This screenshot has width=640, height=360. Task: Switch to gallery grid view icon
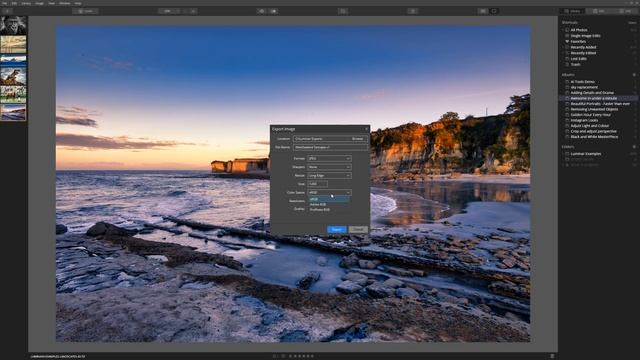tap(483, 11)
